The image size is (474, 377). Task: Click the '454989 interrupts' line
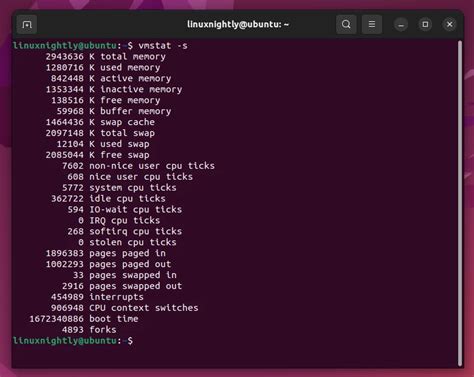(x=97, y=297)
